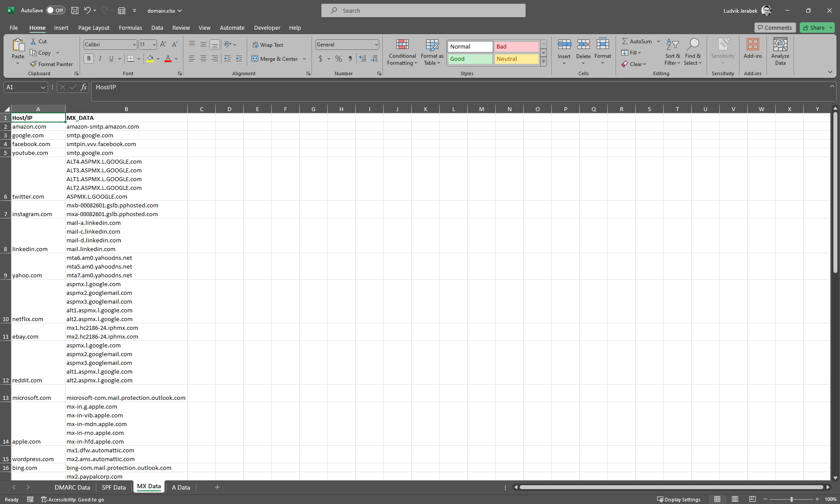Image resolution: width=840 pixels, height=504 pixels.
Task: Increase font size with the A icon
Action: [x=163, y=44]
